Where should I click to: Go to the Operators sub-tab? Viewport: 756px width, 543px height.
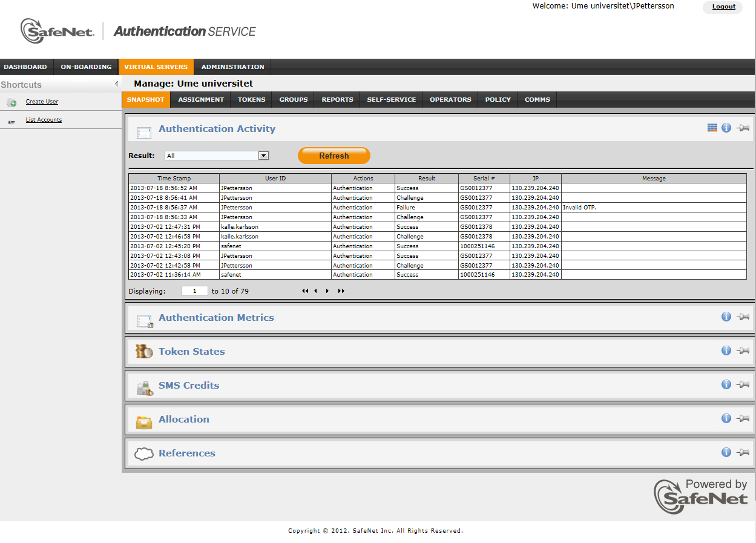point(450,99)
